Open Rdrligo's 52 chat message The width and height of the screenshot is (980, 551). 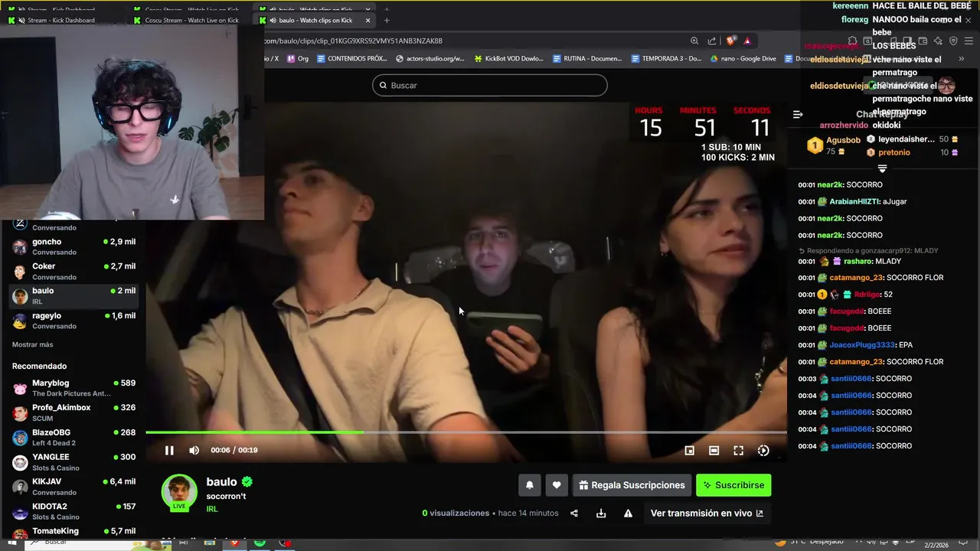point(845,295)
